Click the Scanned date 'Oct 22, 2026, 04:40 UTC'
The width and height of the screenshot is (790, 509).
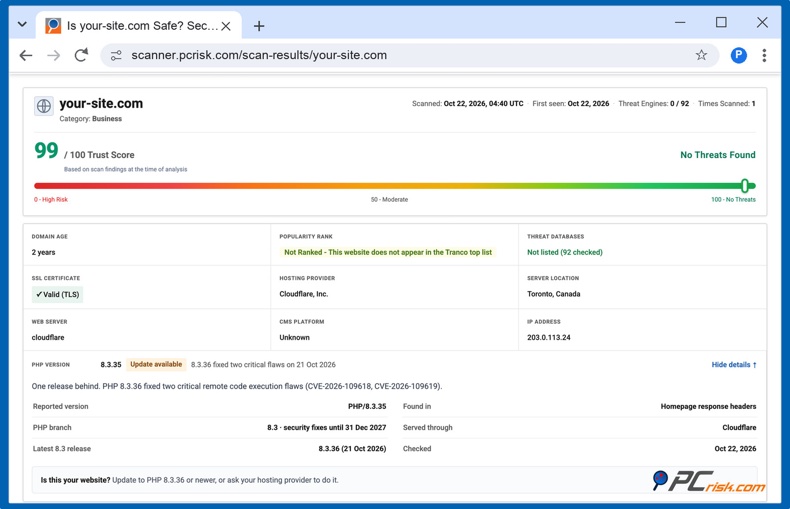[483, 104]
